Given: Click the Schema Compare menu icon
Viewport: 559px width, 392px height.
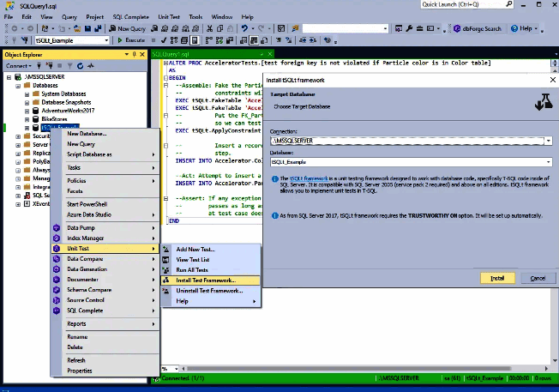Looking at the screenshot, I should click(57, 289).
